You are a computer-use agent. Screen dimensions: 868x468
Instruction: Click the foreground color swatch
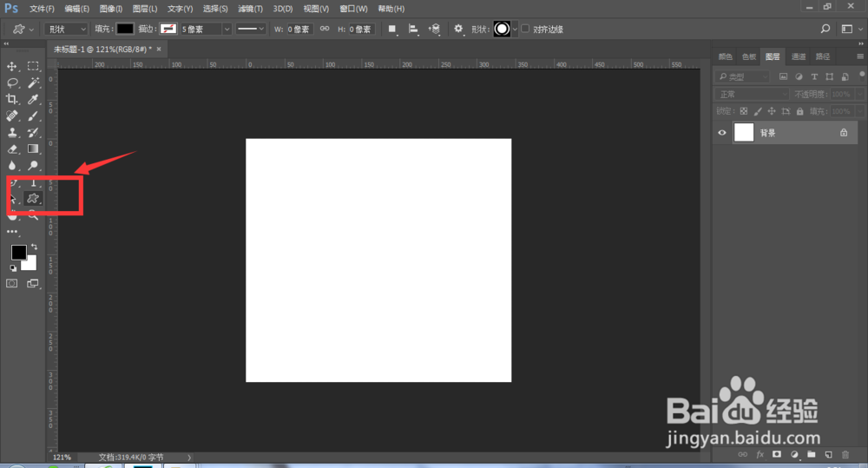tap(18, 252)
